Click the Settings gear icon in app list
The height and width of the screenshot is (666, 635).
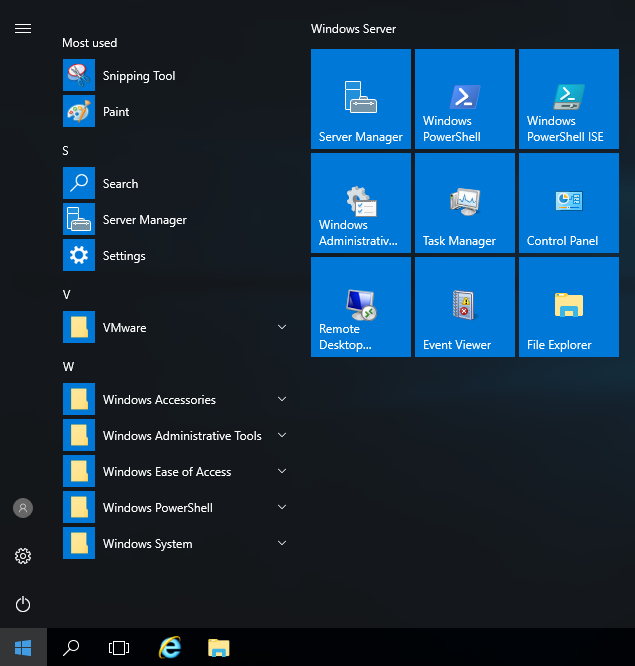click(79, 255)
